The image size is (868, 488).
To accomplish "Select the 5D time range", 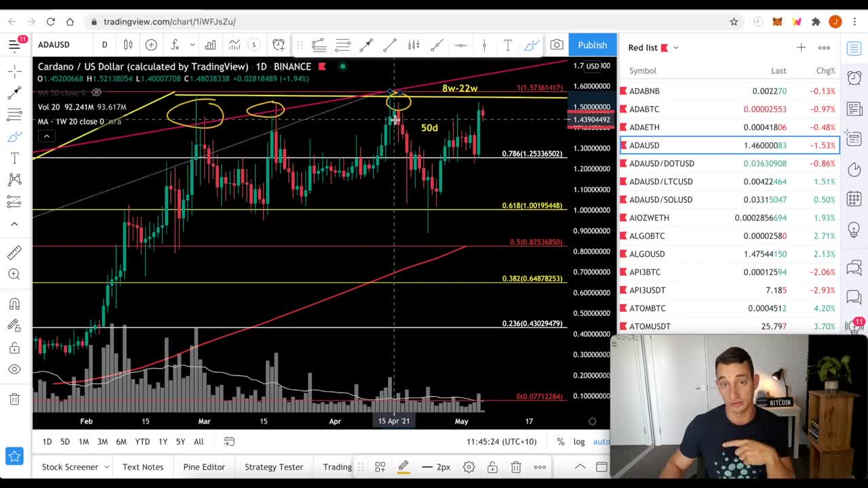I will coord(65,441).
